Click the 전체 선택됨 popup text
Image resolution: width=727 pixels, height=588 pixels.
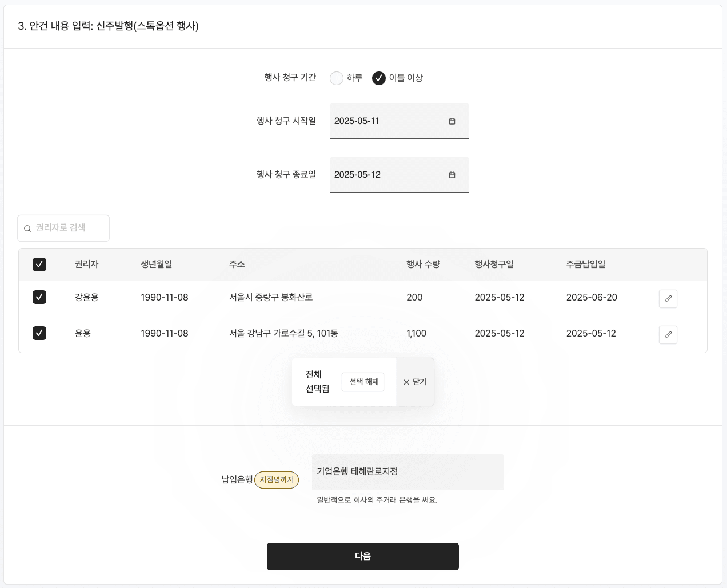coord(317,382)
